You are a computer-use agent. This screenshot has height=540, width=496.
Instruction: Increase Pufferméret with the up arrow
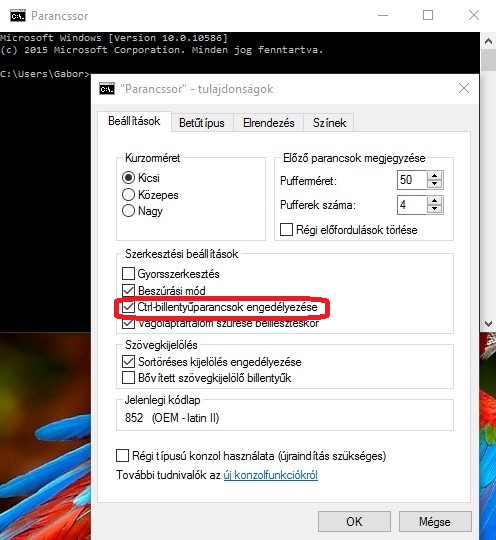point(435,176)
